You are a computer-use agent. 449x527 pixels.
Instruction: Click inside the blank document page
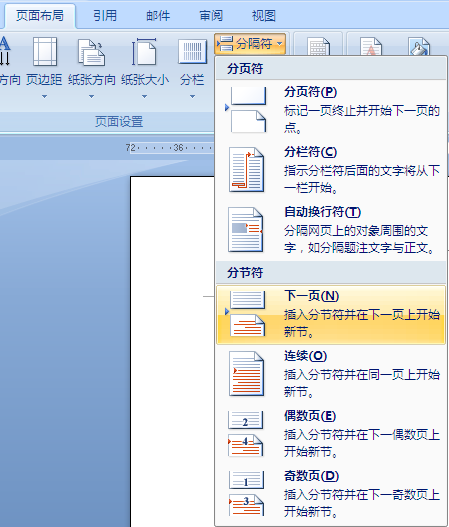172,351
